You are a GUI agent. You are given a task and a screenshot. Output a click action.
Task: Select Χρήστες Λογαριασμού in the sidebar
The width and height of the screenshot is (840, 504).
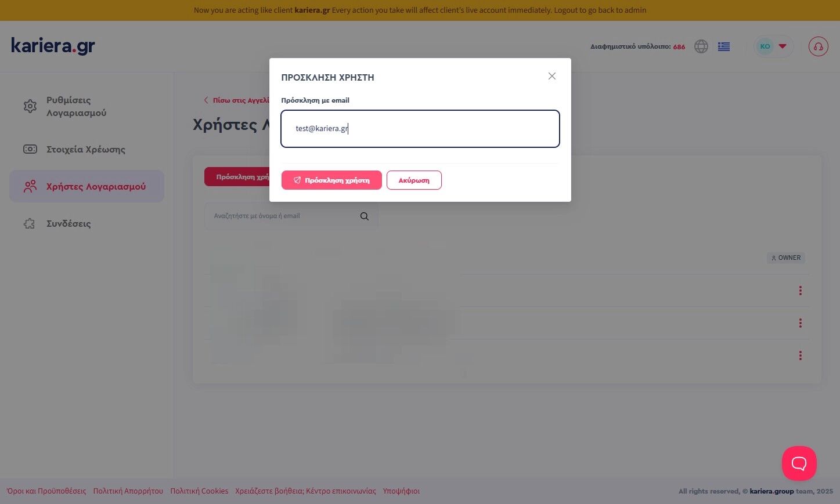coord(86,186)
